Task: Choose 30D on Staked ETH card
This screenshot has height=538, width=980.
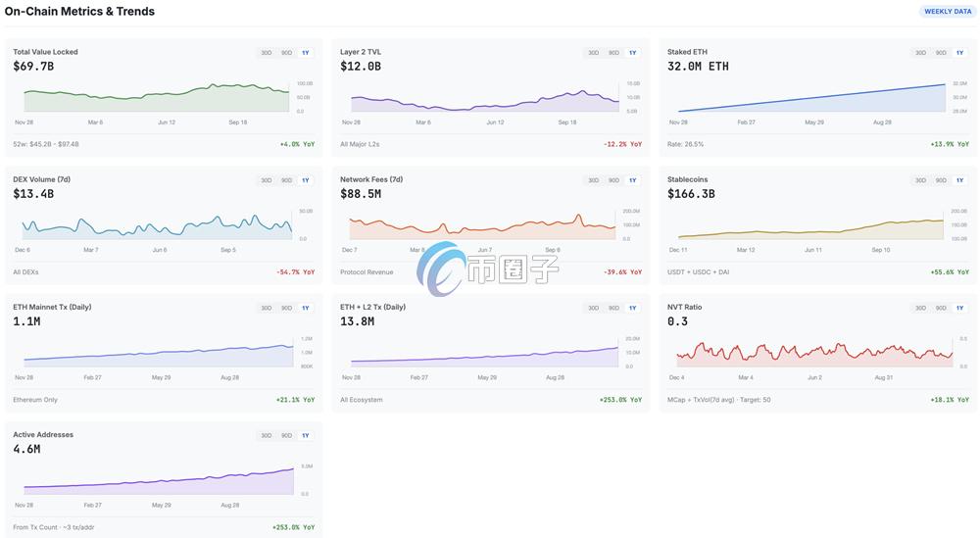Action: 921,53
